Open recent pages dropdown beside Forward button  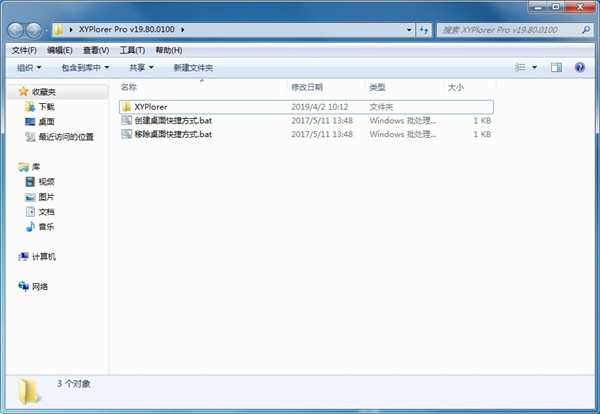(x=46, y=30)
